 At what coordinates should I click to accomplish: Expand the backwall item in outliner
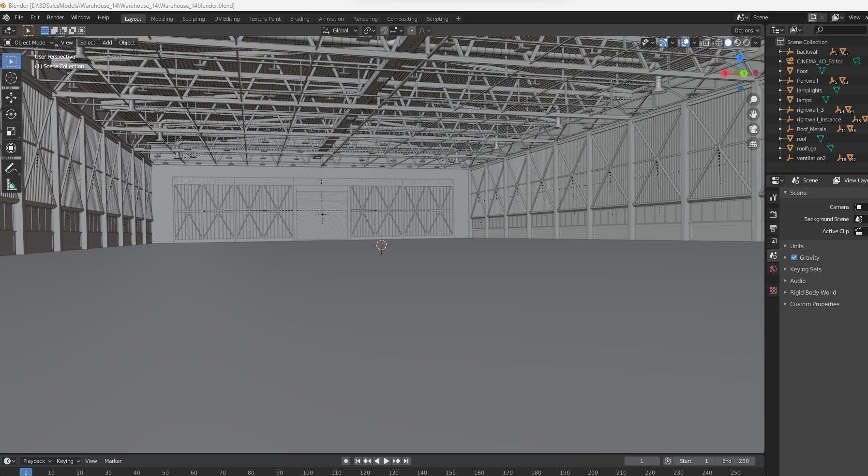(x=780, y=52)
